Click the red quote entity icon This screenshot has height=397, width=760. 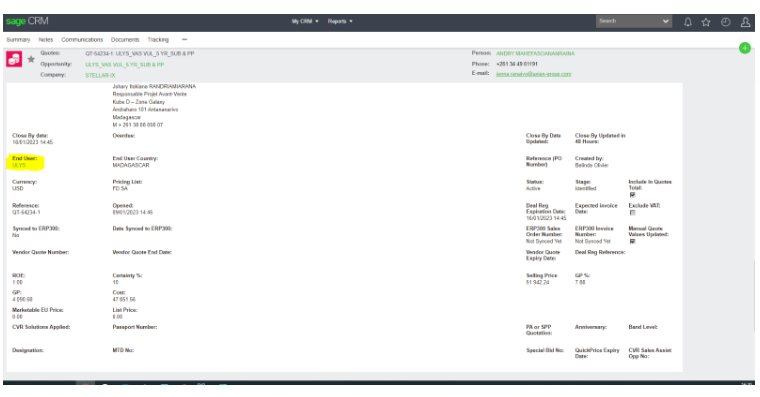[14, 59]
